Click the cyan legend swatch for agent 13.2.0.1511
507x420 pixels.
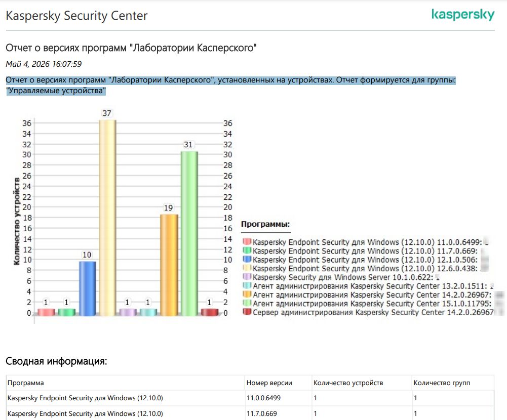(247, 285)
